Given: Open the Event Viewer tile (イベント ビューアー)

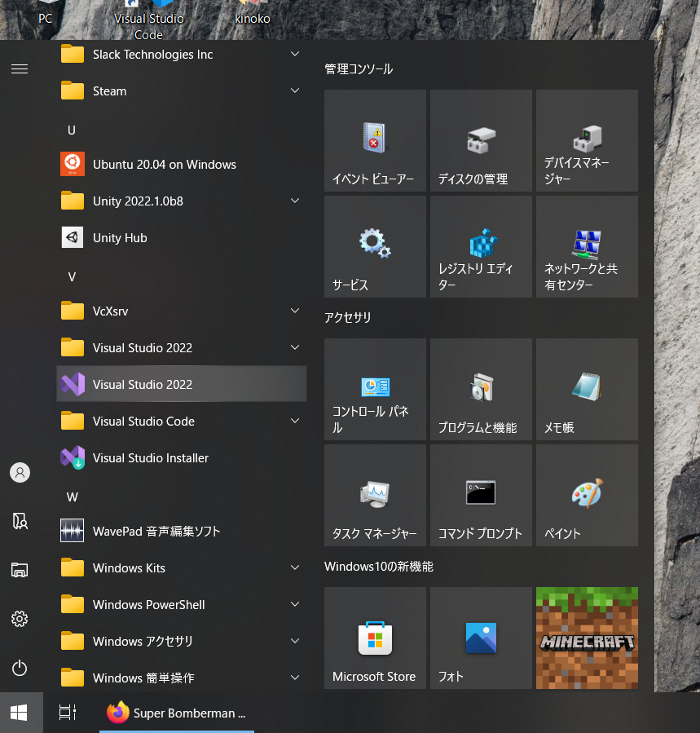Looking at the screenshot, I should [375, 141].
